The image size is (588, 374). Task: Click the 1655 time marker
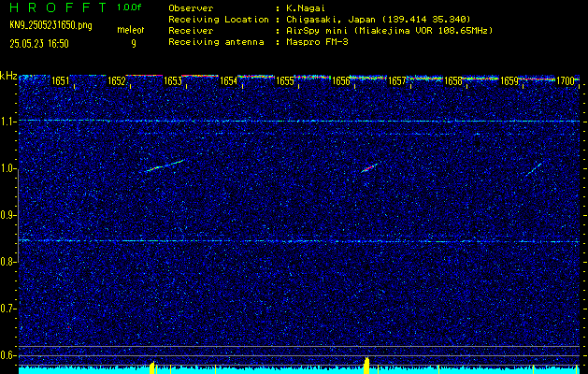click(284, 81)
